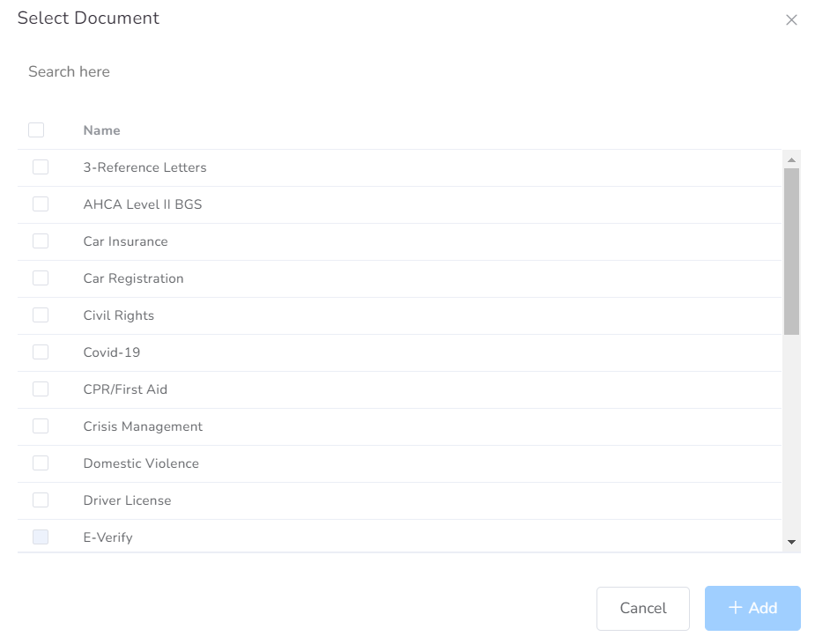
Task: Tick the Civil Rights checkbox
Action: (41, 315)
